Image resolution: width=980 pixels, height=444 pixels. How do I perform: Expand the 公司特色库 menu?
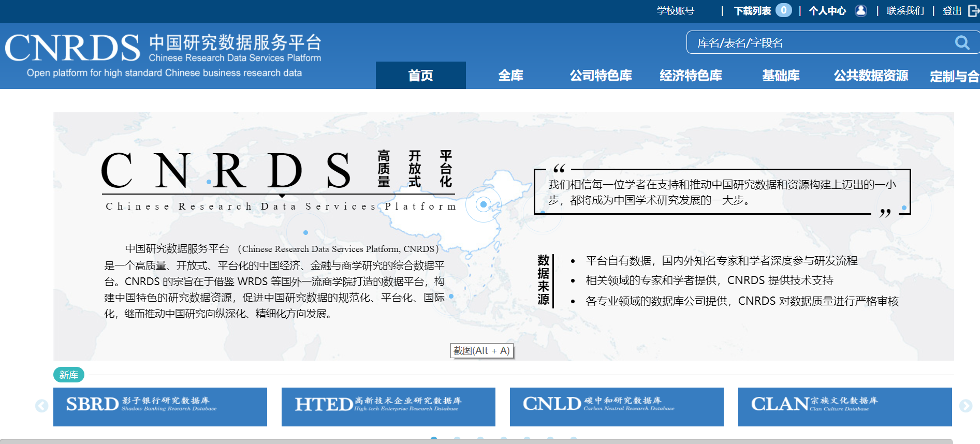coord(601,76)
